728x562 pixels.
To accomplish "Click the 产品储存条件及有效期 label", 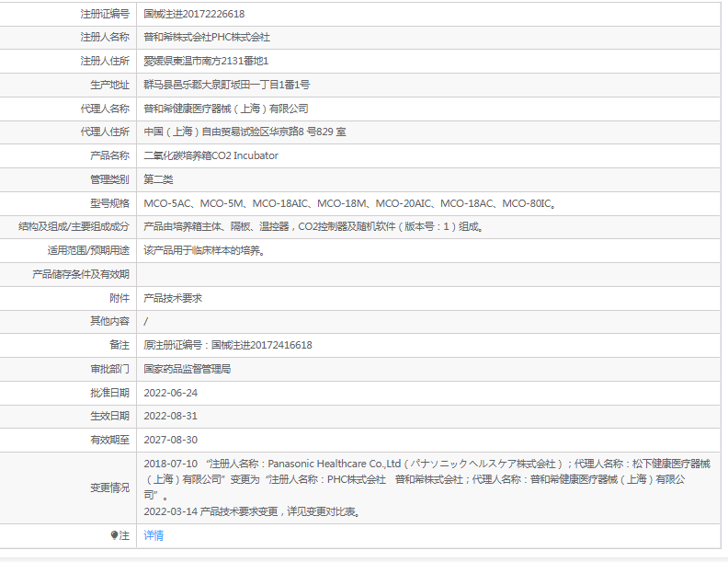I will (81, 274).
